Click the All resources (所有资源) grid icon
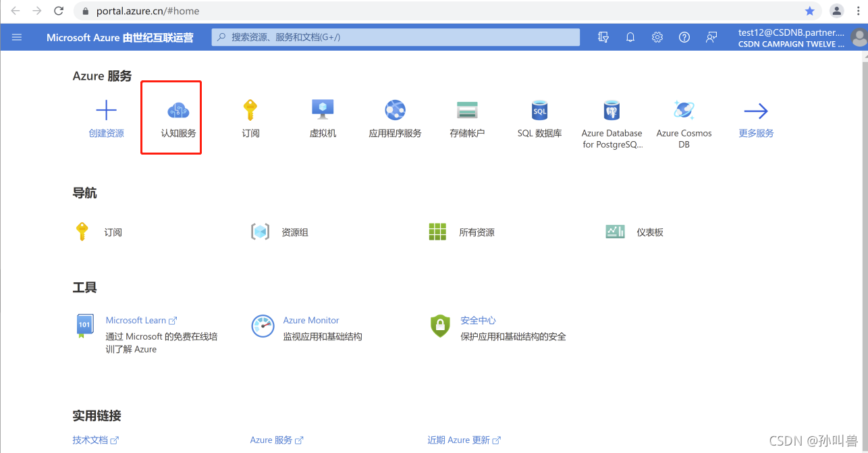The width and height of the screenshot is (868, 453). 437,232
